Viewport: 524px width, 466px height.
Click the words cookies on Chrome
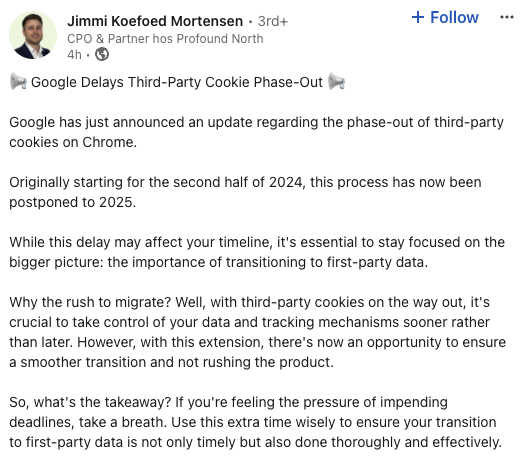pyautogui.click(x=73, y=142)
